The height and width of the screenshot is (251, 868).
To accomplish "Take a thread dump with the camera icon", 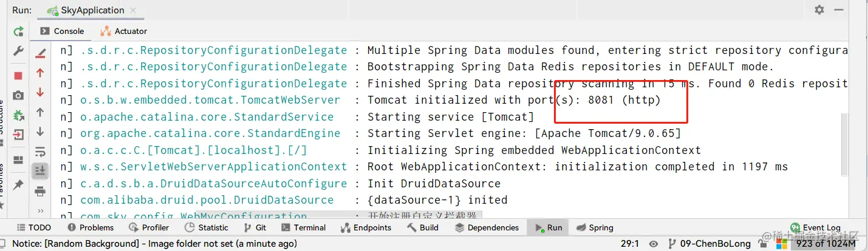I will [18, 95].
